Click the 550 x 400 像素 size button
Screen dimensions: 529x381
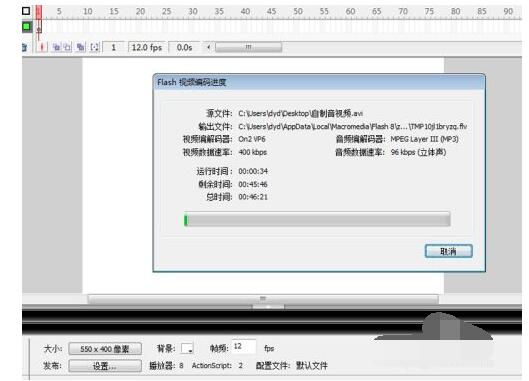tap(105, 349)
